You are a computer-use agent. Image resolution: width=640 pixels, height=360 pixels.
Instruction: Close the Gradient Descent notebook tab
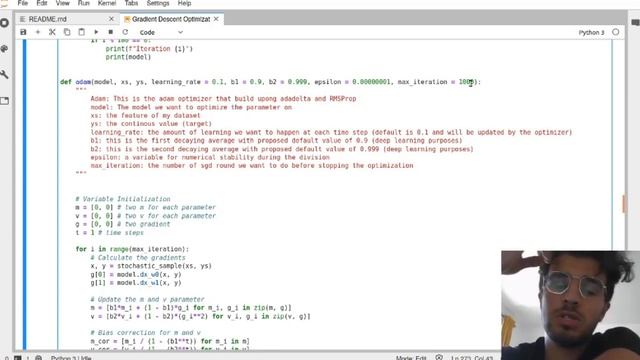[x=216, y=19]
